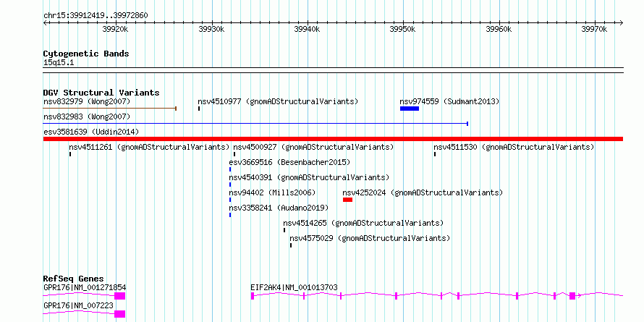The height and width of the screenshot is (322, 644).
Task: Click the nsv4514265 gnomAD variant label
Action: coord(363,223)
